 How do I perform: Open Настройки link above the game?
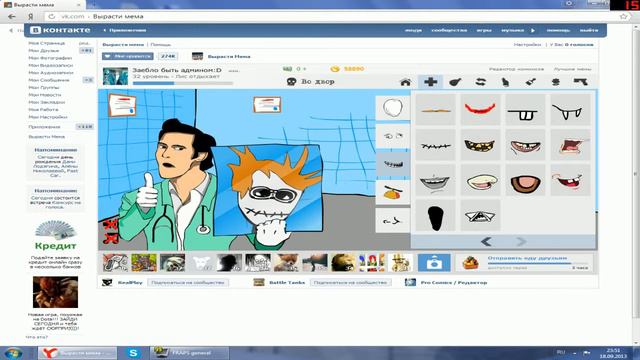click(527, 44)
